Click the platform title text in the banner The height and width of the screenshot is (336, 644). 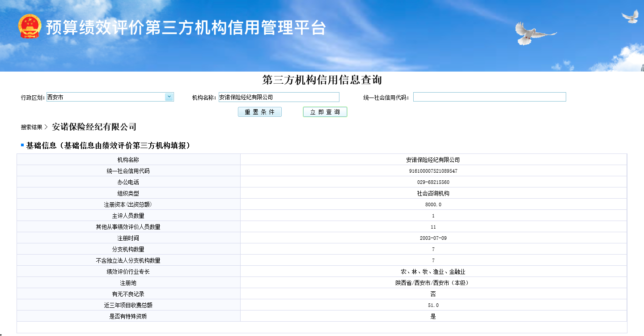tap(186, 28)
